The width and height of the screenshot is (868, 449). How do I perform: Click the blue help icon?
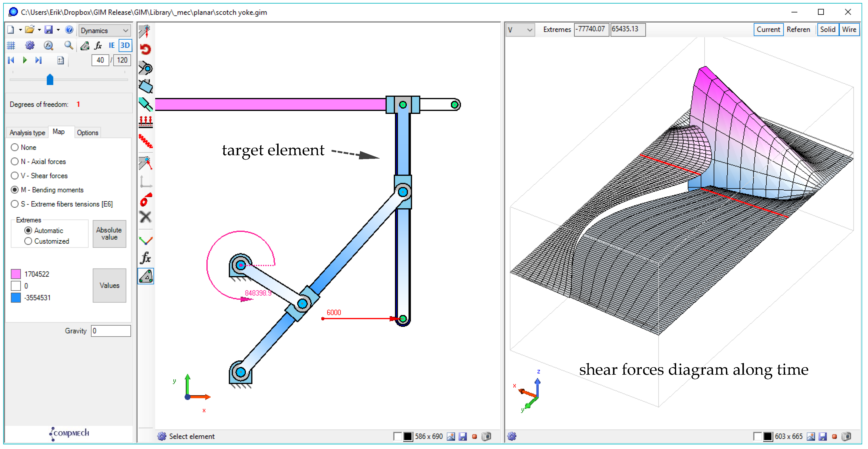pyautogui.click(x=69, y=30)
